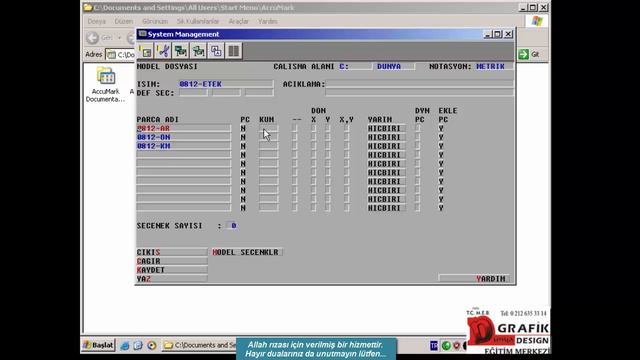Click the third quick launch media icon

click(x=151, y=345)
